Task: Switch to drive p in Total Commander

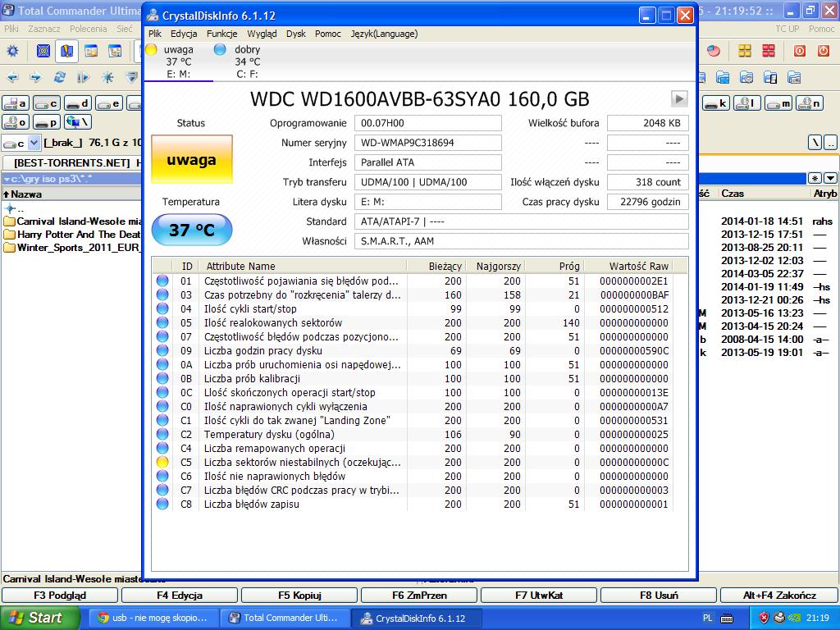Action: pos(47,122)
